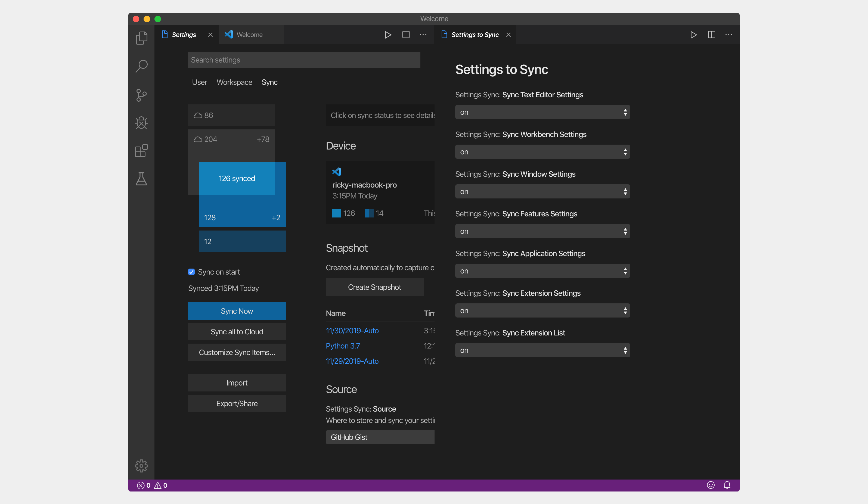Switch to the Workspace settings tab
Screen dimensions: 868x504
click(x=234, y=82)
